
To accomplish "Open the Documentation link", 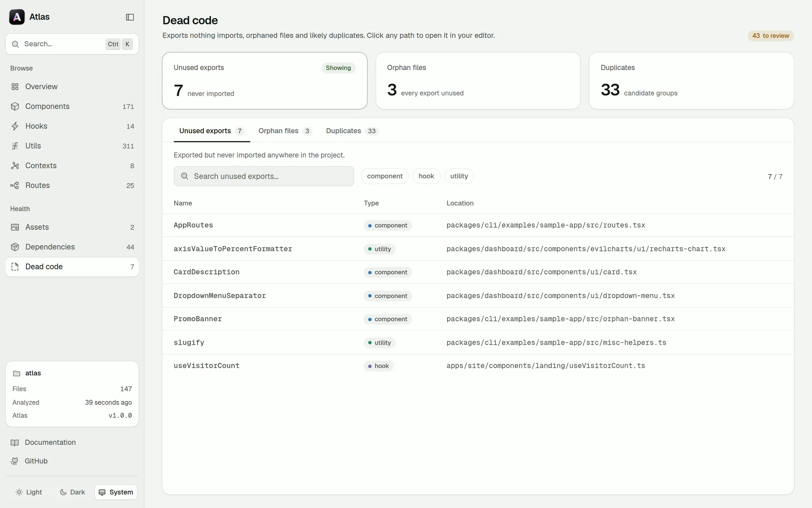I will (x=50, y=443).
